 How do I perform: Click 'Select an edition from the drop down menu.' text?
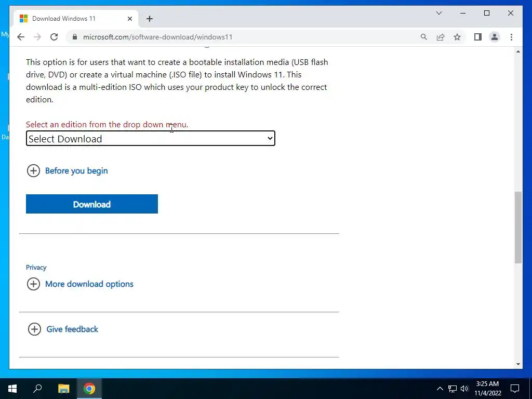[107, 125]
